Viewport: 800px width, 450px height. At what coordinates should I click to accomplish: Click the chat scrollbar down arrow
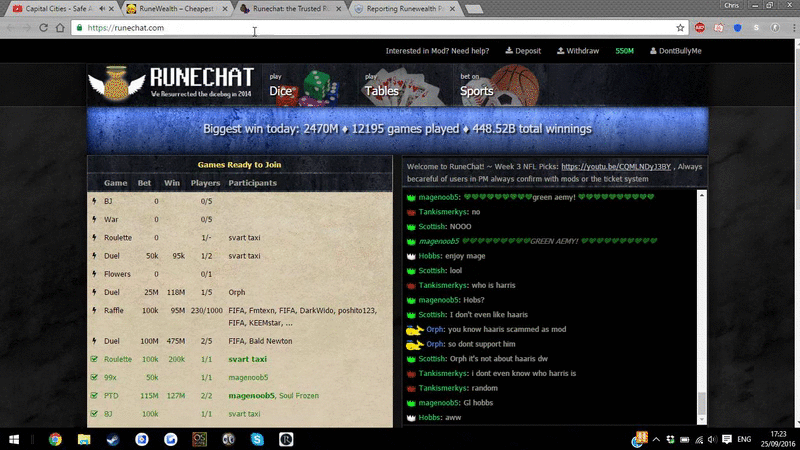point(702,419)
